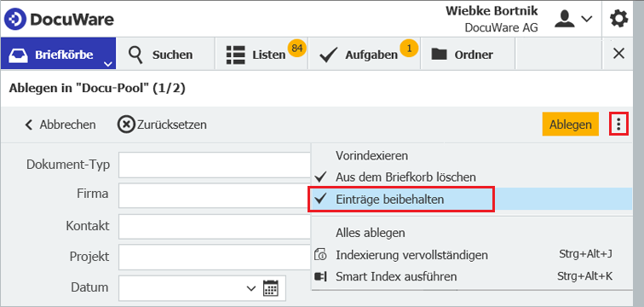
Task: Reset the form with Zurücksetzen
Action: tap(162, 125)
